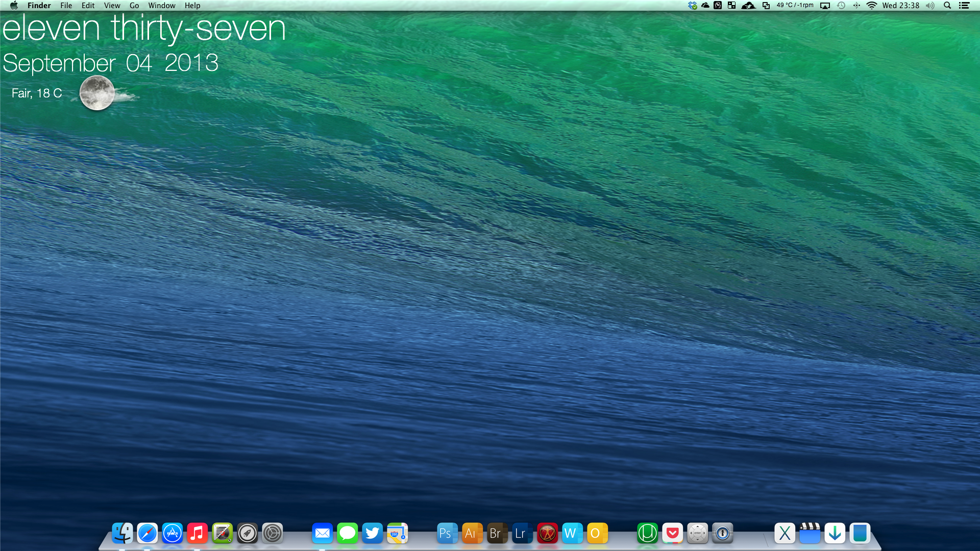Screen dimensions: 980x551
Task: Click the Dropbox menu bar icon
Action: 693,6
